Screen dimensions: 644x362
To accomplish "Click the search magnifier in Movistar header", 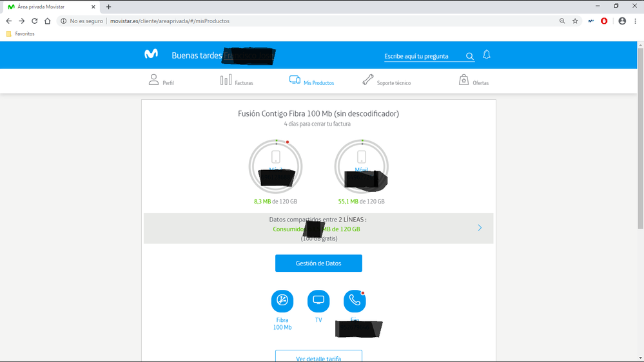I will coord(470,57).
